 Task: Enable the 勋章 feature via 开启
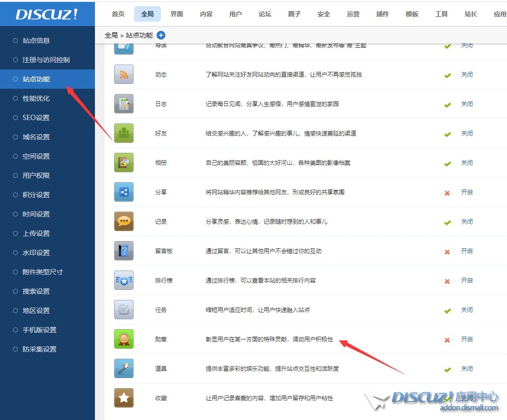pyautogui.click(x=467, y=339)
